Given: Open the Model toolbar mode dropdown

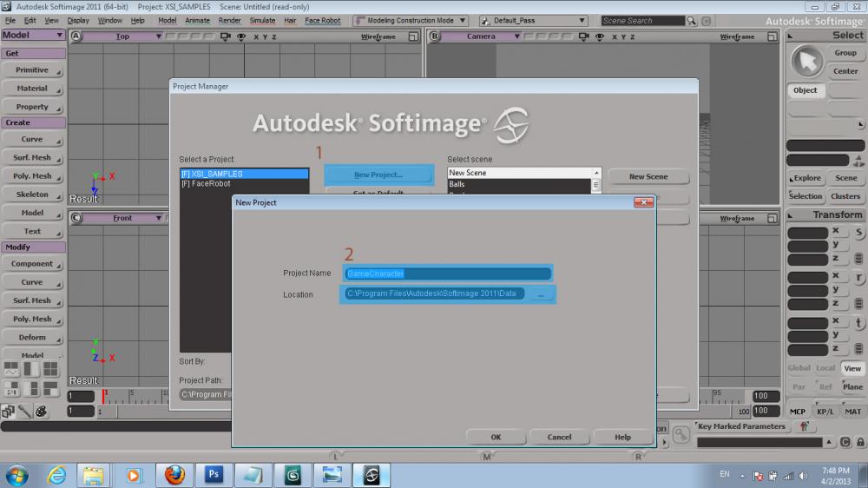Looking at the screenshot, I should pos(33,35).
